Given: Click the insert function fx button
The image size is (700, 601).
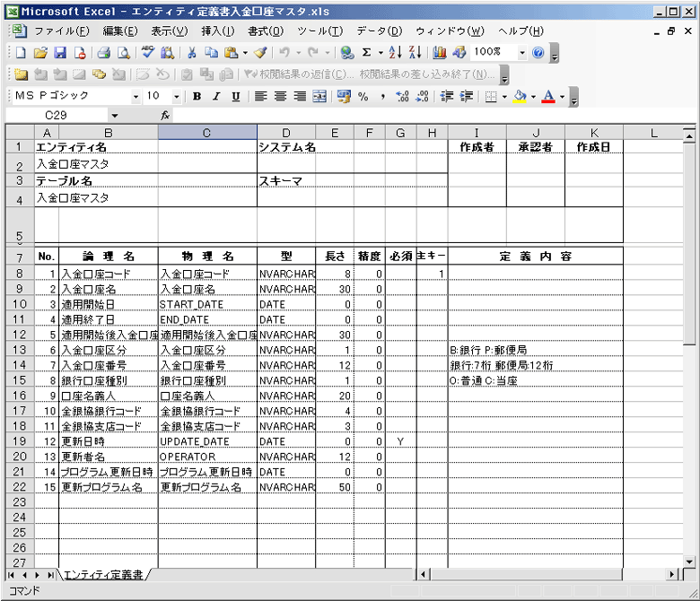Looking at the screenshot, I should point(165,116).
